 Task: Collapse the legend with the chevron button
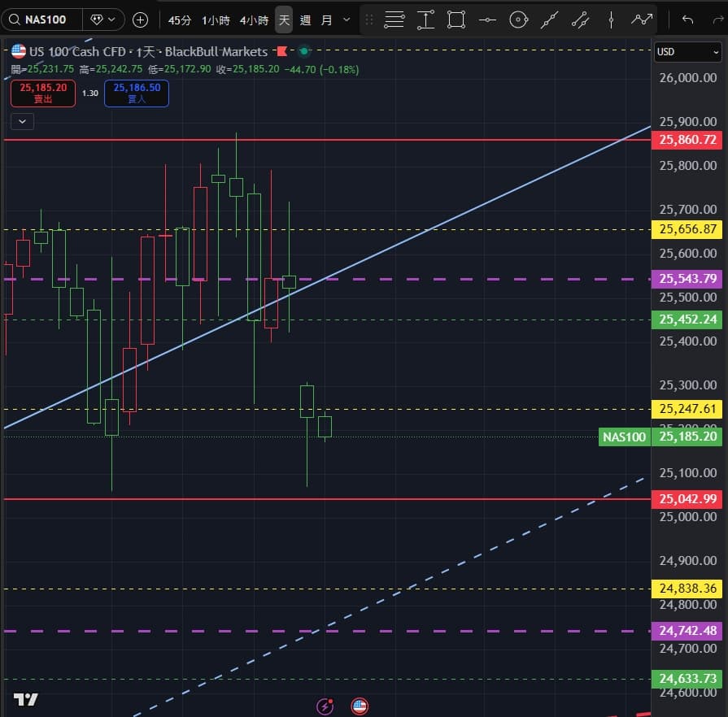point(22,122)
